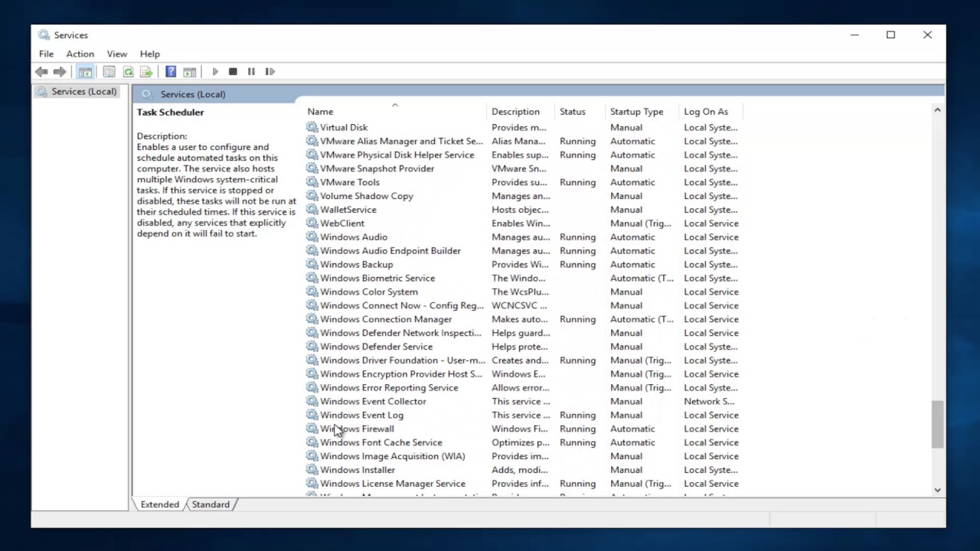Sort by the Description column header
The width and height of the screenshot is (980, 551).
(521, 112)
